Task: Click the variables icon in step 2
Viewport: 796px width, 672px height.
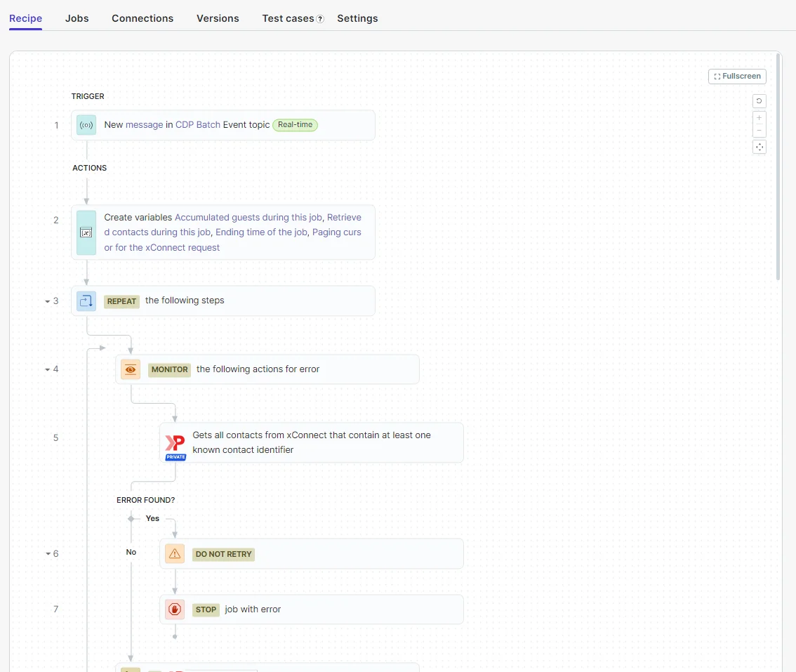Action: pos(86,232)
